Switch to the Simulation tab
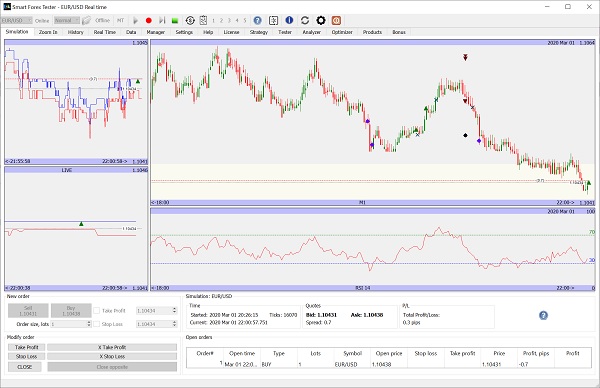 [17, 32]
